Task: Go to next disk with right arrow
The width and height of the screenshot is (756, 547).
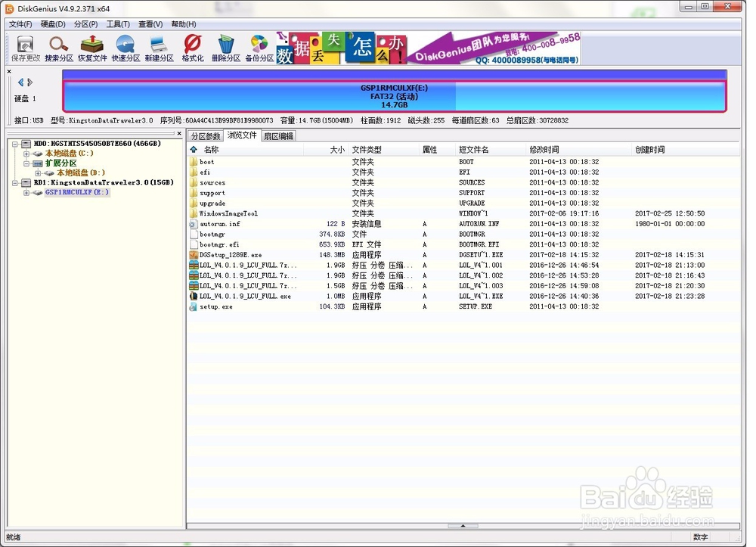Action: click(30, 82)
